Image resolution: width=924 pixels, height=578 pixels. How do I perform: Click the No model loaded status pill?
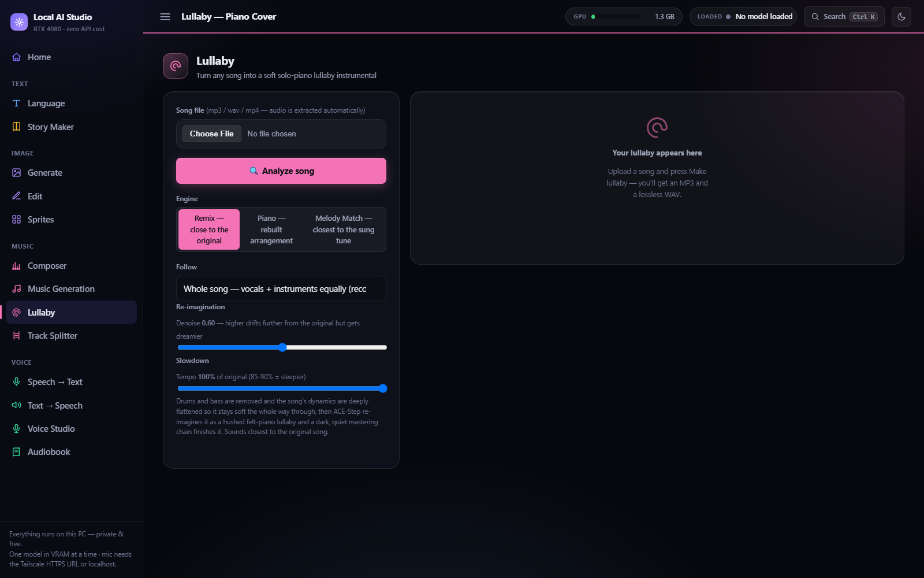(743, 17)
